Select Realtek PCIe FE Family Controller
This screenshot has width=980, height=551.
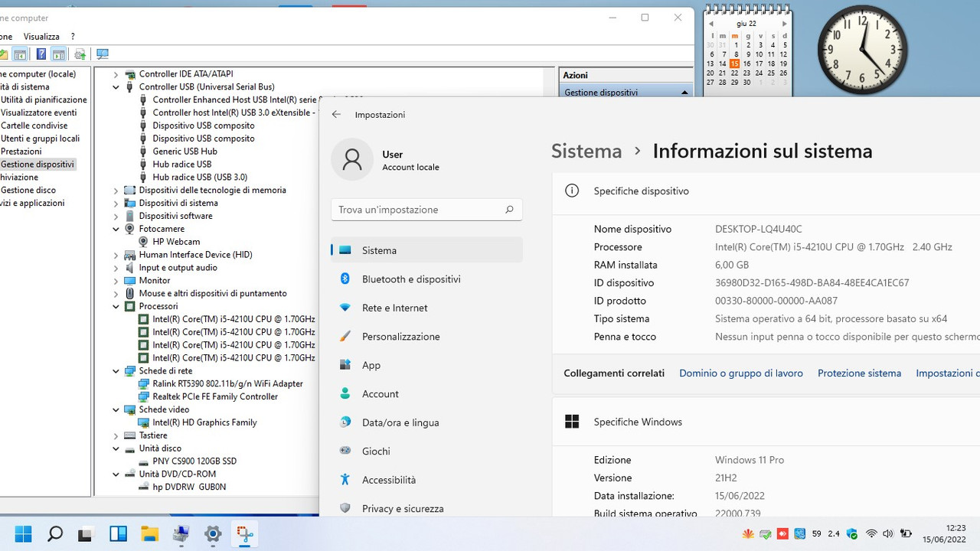[x=215, y=396]
